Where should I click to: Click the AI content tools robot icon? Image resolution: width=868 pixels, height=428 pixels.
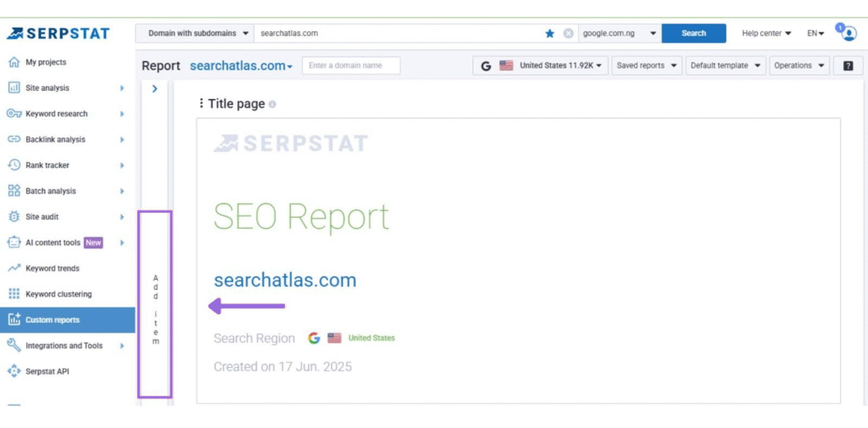point(14,242)
